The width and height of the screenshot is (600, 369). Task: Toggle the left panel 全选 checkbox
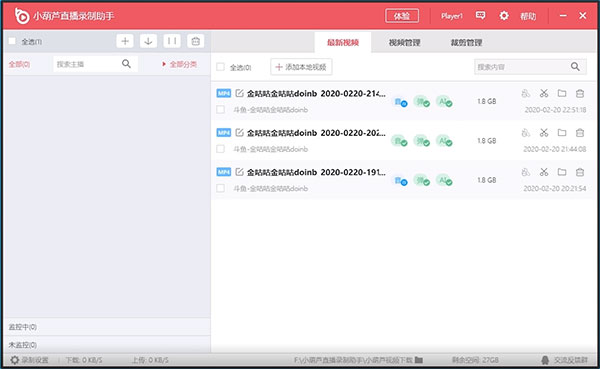click(x=12, y=41)
